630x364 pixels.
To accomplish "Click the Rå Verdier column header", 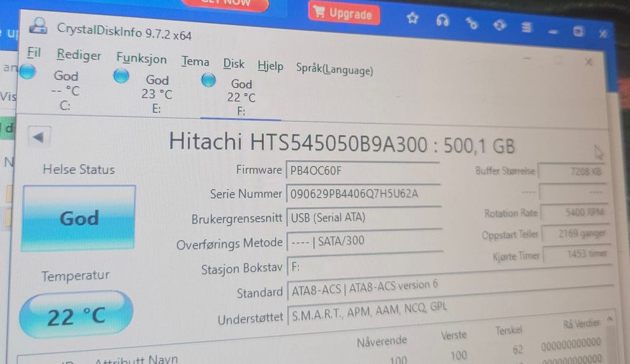I will tap(581, 323).
